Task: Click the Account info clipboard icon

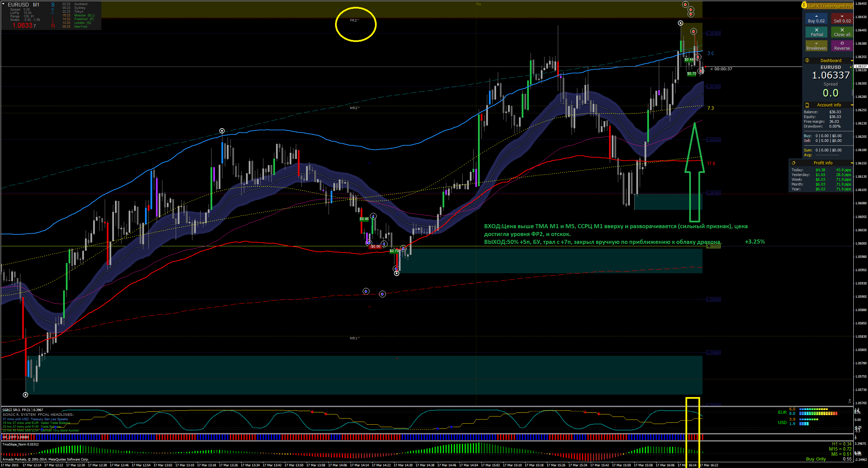Action: tap(807, 105)
